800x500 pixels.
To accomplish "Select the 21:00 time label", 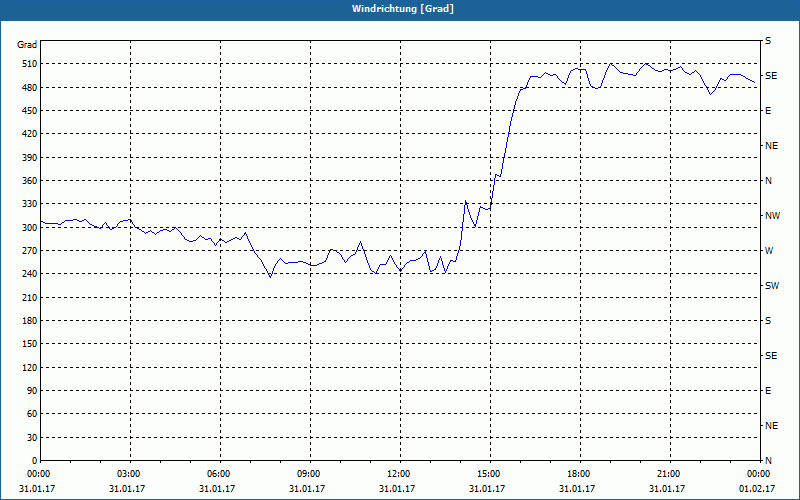I will [670, 474].
